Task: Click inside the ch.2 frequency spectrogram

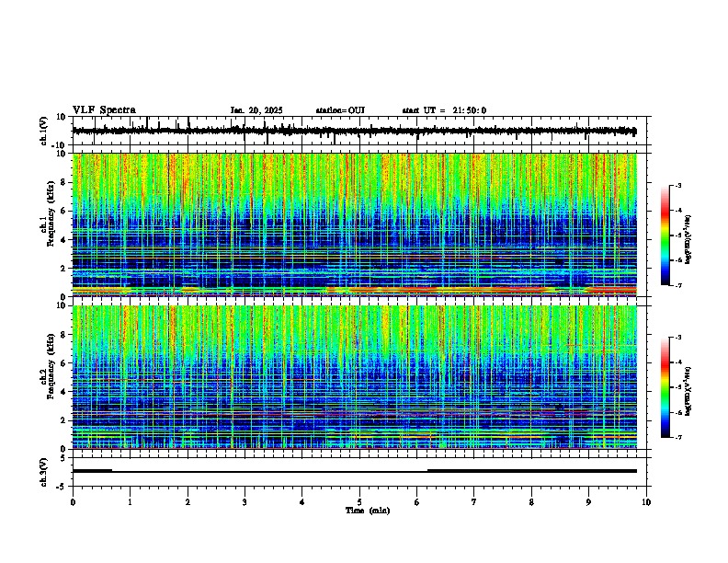Action: pyautogui.click(x=355, y=377)
